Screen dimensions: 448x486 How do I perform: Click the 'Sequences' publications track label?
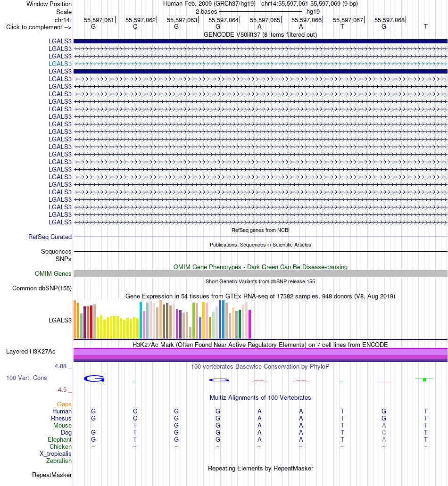[56, 251]
